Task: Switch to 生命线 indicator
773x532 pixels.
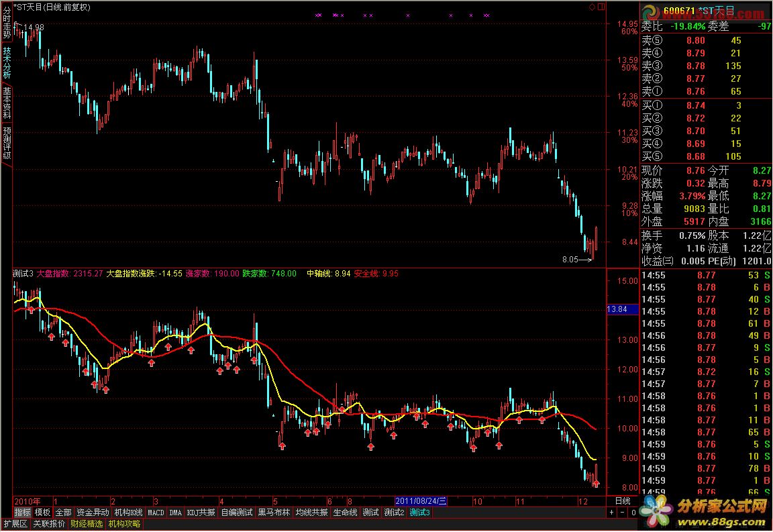Action: tap(345, 513)
